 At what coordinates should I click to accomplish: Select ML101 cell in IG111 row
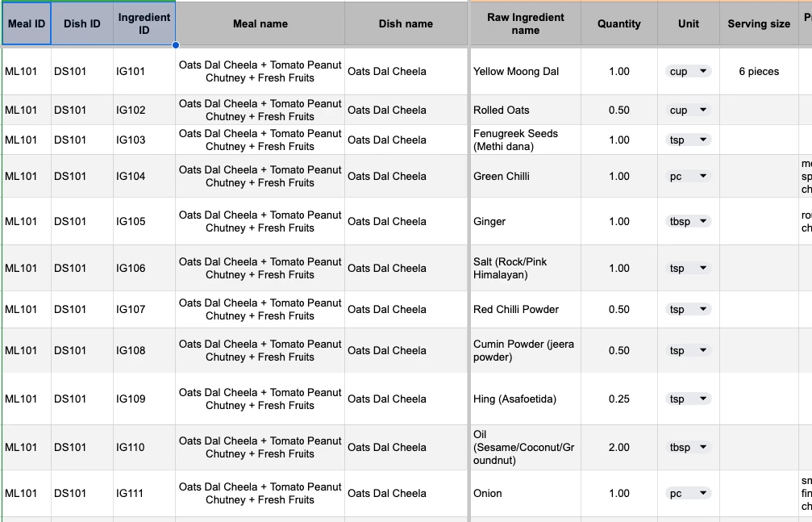tap(27, 494)
